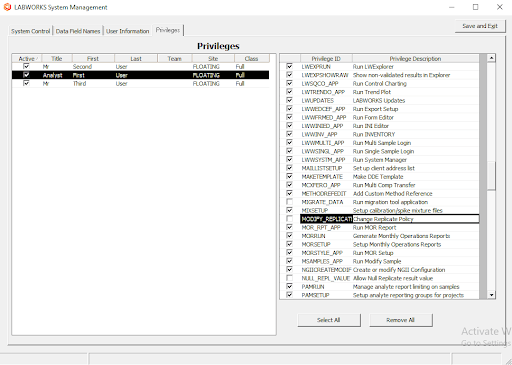Open the System Control tab
Viewport: 512px width, 365px height.
pos(31,31)
